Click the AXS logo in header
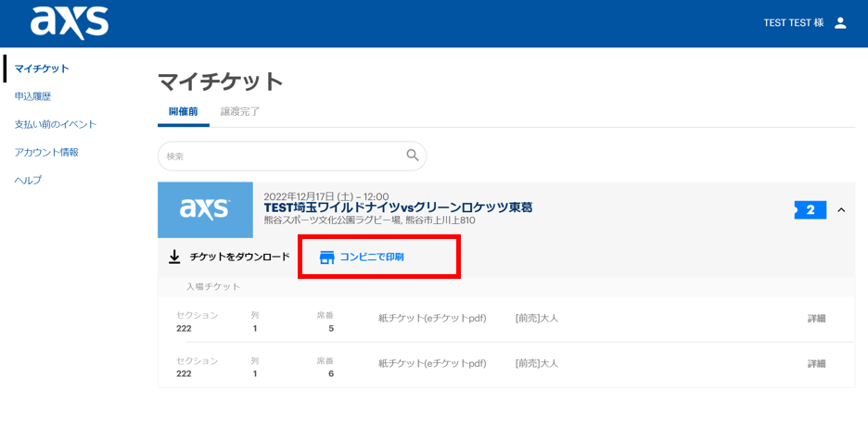Viewport: 868px width, 440px height. point(70,22)
